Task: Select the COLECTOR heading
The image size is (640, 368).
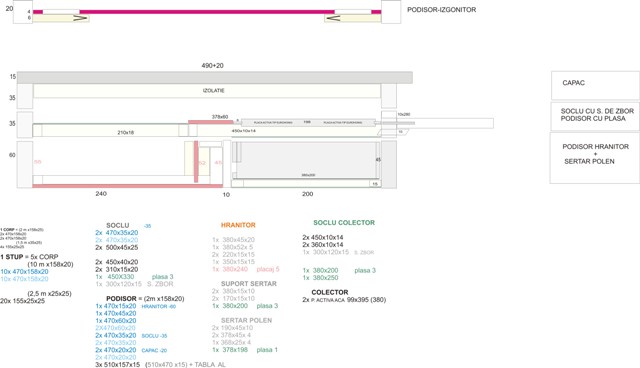Action: point(330,292)
